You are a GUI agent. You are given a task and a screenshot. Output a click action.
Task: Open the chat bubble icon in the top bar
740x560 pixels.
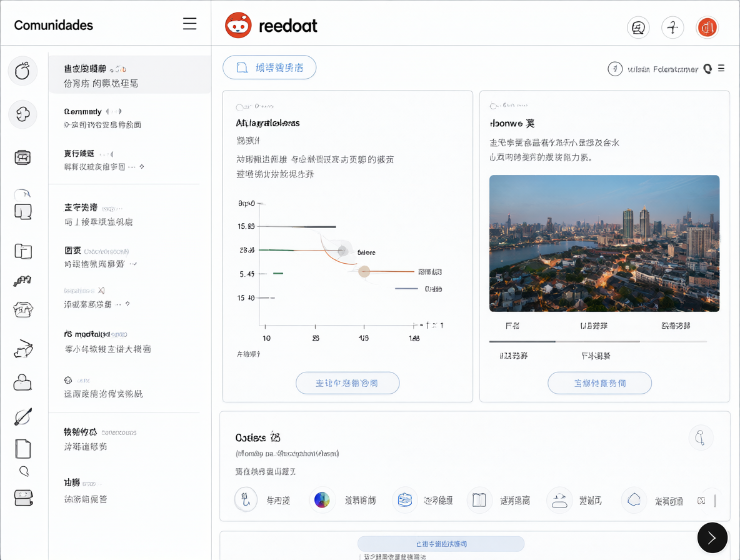click(638, 28)
